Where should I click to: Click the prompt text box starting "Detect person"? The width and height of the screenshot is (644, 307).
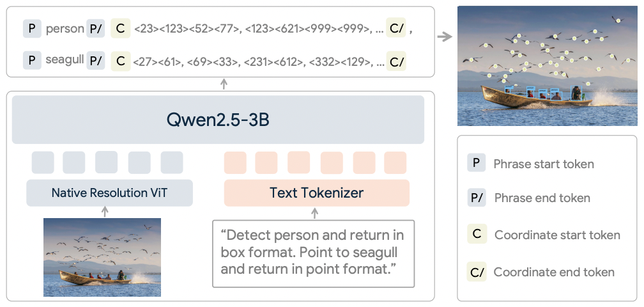tap(313, 253)
